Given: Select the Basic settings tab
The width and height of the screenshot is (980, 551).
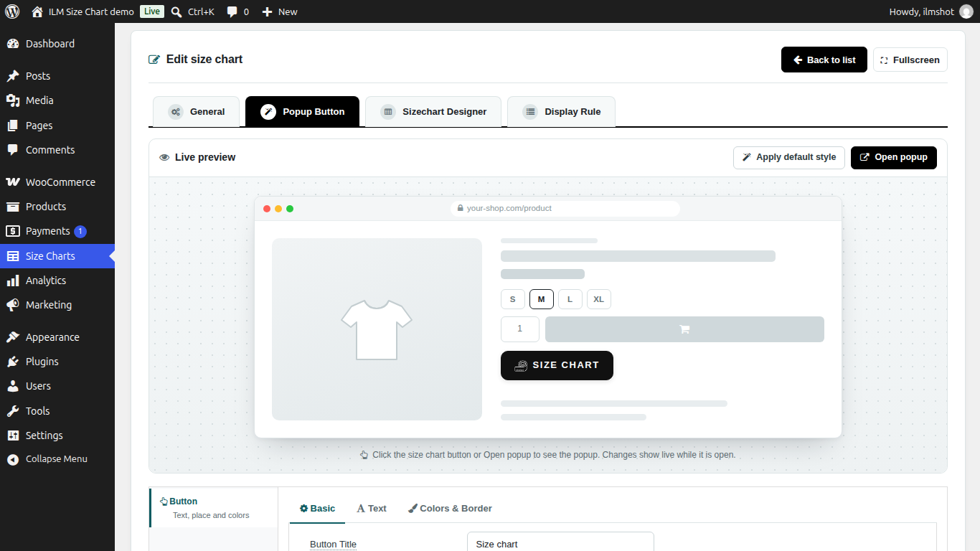Looking at the screenshot, I should [x=317, y=508].
